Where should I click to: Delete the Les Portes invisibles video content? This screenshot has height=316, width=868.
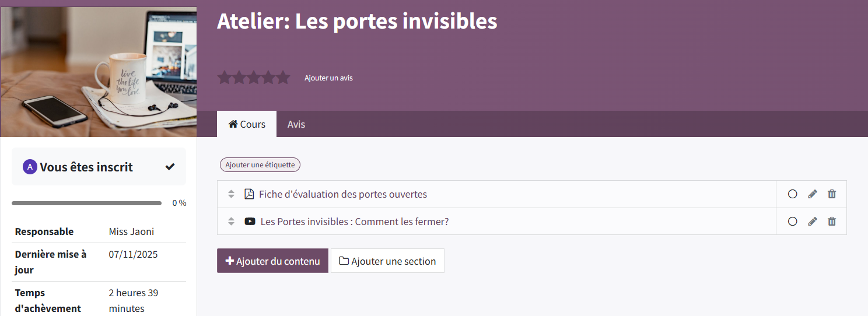832,222
